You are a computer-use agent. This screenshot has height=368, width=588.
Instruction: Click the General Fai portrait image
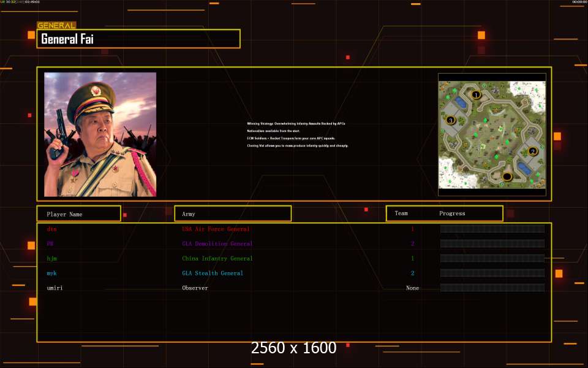pyautogui.click(x=100, y=134)
